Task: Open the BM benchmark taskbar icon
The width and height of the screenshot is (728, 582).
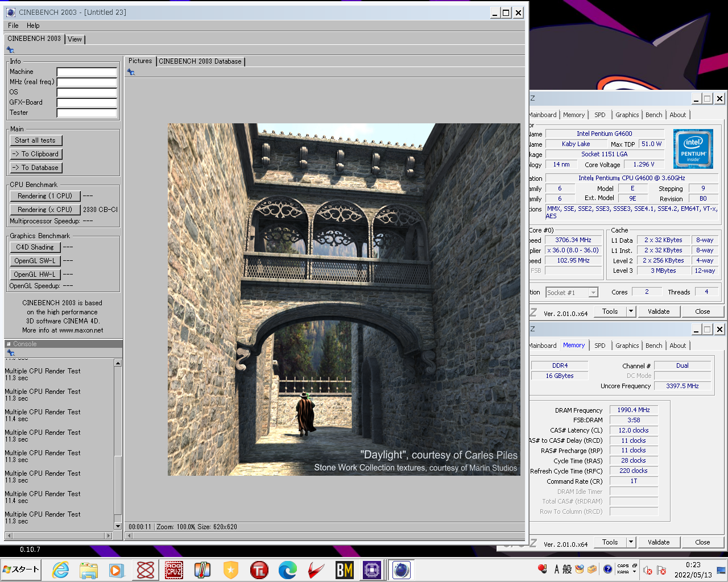Action: point(344,570)
